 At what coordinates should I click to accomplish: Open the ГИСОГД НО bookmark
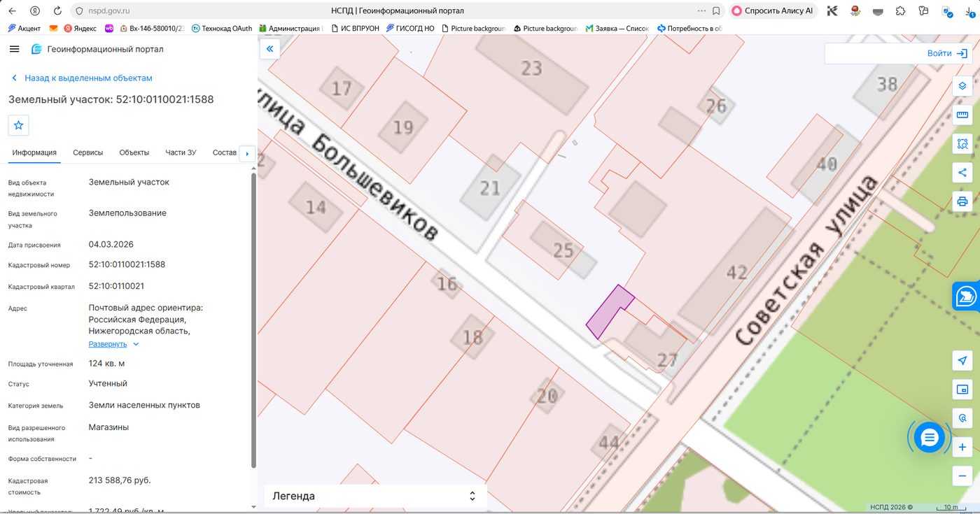point(410,29)
